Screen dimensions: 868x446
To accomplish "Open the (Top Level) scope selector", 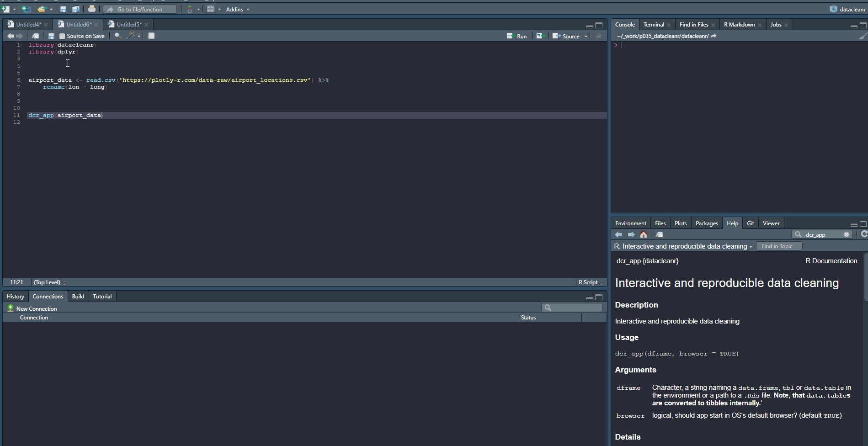I will [50, 282].
